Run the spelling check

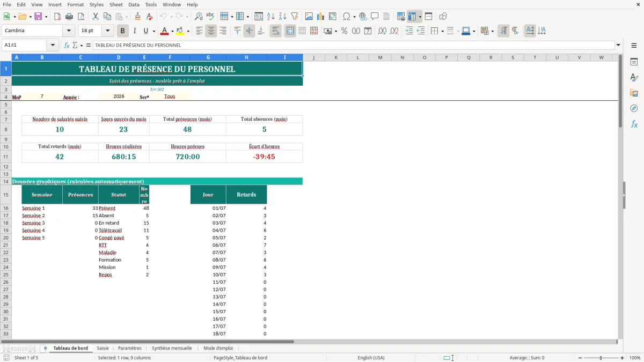click(210, 17)
